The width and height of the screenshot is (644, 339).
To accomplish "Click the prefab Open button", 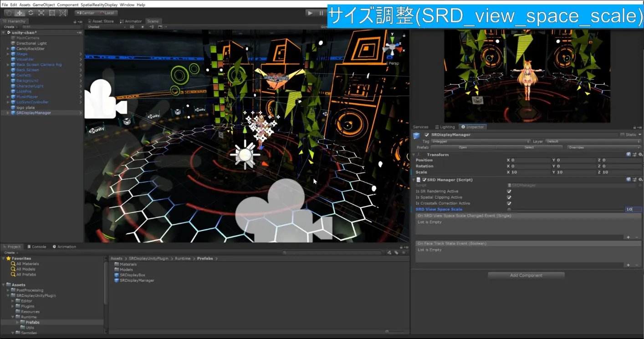I will click(463, 147).
